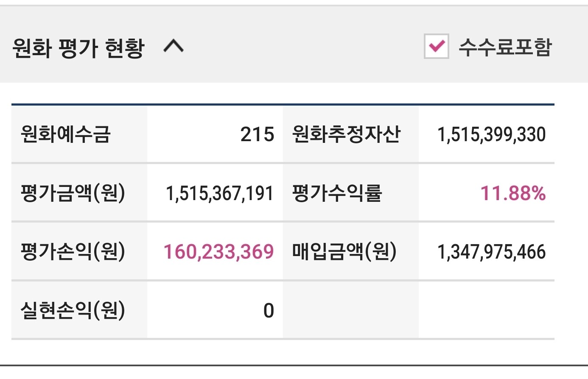Click the pink 160,233,369 profit value
Viewport: 588px width, 379px height.
pyautogui.click(x=218, y=251)
